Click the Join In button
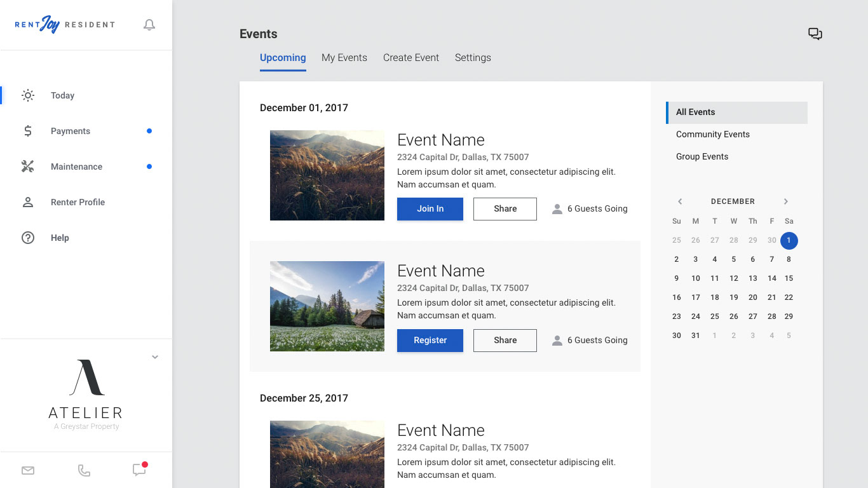 click(x=430, y=209)
